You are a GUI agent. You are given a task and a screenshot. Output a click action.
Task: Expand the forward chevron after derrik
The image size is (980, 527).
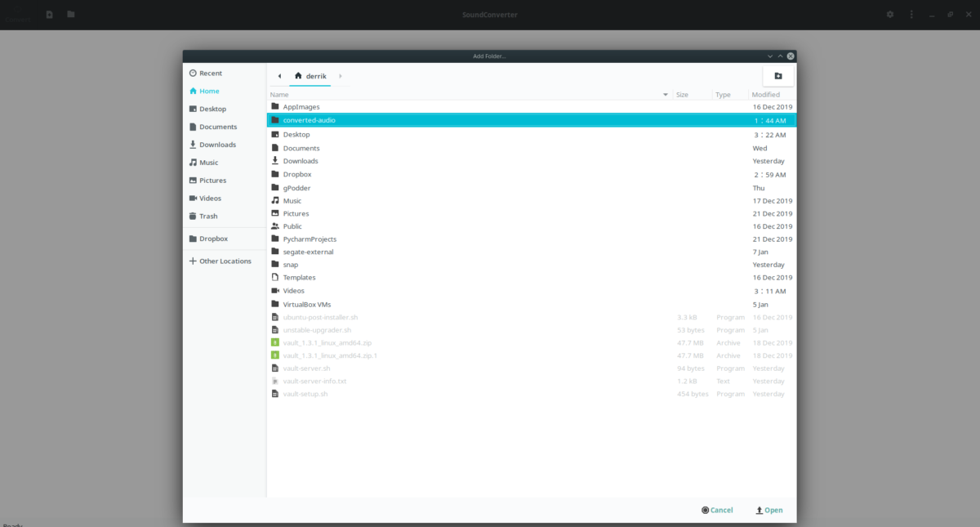[x=340, y=75]
